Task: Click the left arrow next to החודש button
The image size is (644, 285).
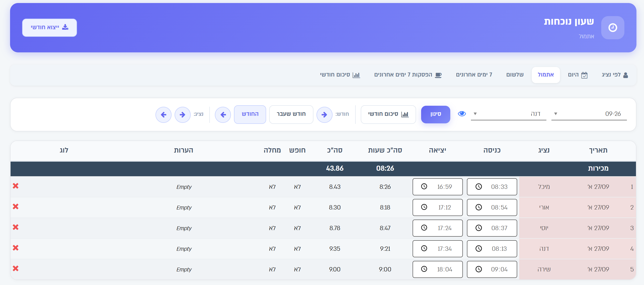Action: pos(223,115)
